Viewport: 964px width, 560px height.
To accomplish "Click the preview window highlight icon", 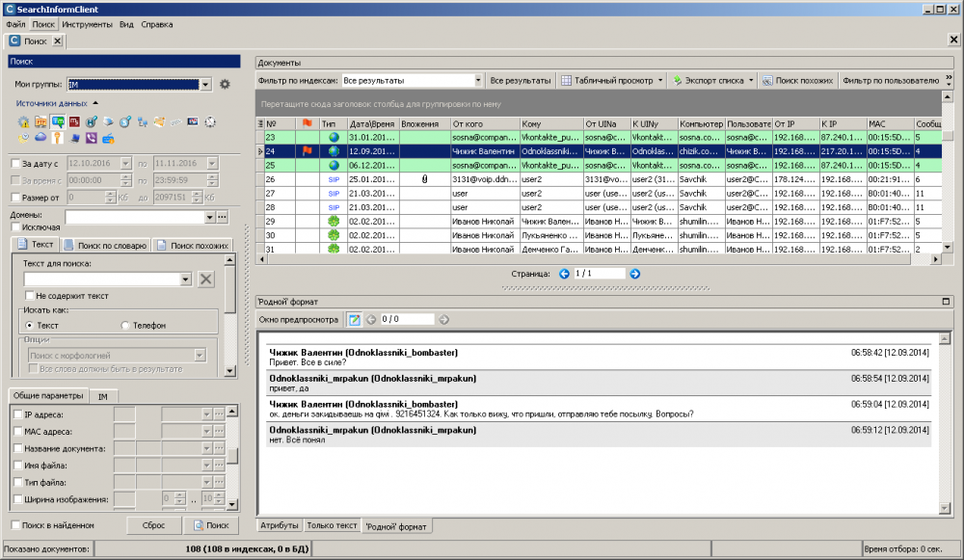I will click(354, 319).
